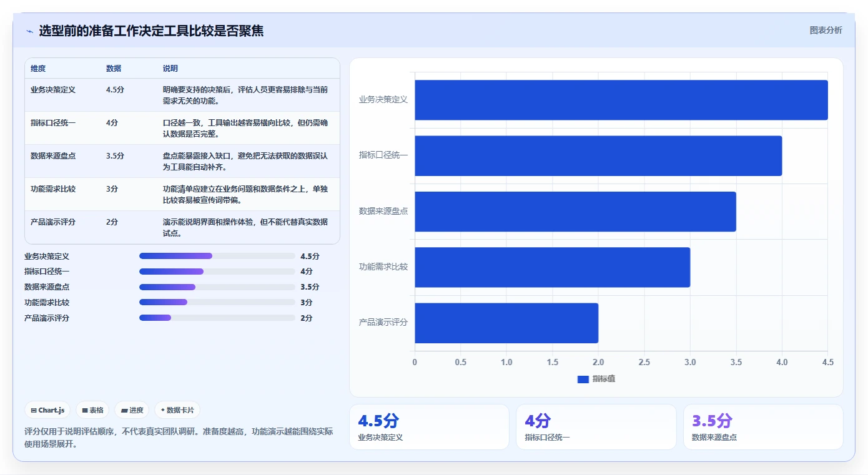This screenshot has height=475, width=868.
Task: Click the lightning icon beside the title
Action: click(x=29, y=31)
